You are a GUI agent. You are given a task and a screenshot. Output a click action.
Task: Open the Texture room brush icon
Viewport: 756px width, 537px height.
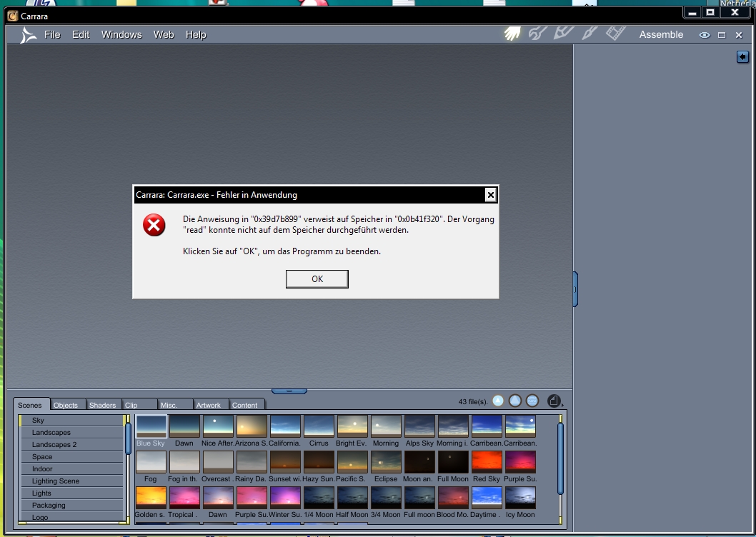pyautogui.click(x=590, y=34)
